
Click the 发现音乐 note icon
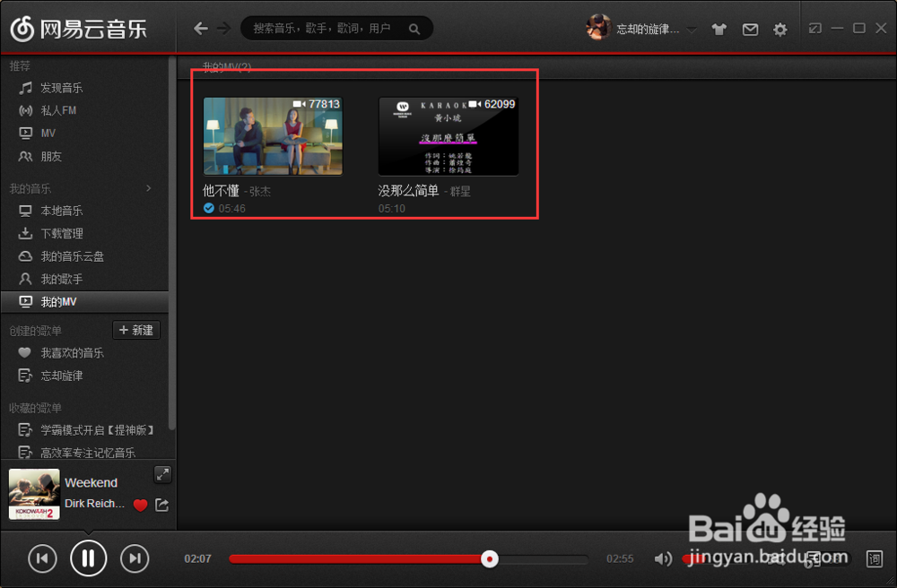click(25, 88)
